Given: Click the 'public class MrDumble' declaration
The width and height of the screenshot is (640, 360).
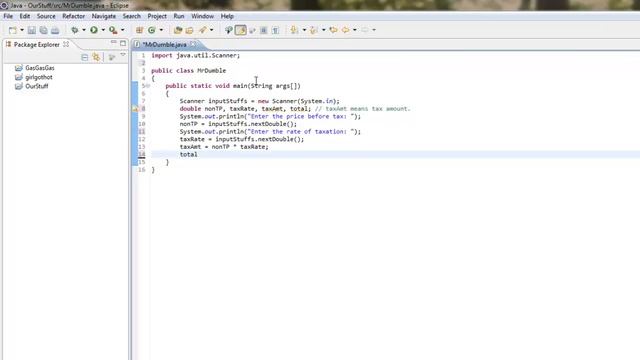Looking at the screenshot, I should (189, 71).
